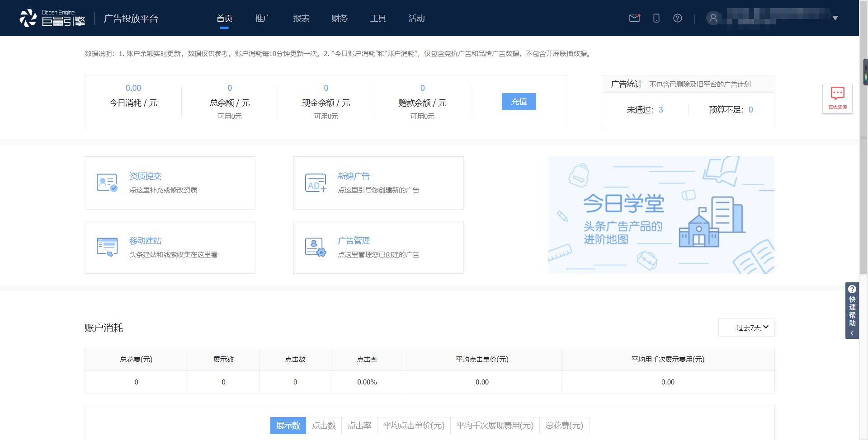Viewport: 868px width, 440px height.
Task: Click the 未通过 count 3
Action: pyautogui.click(x=661, y=110)
